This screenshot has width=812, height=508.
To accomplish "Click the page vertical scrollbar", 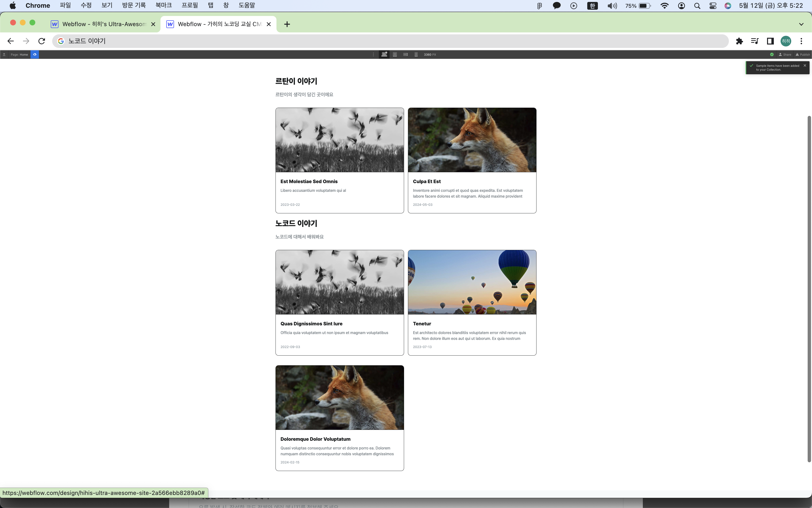I will [809, 289].
